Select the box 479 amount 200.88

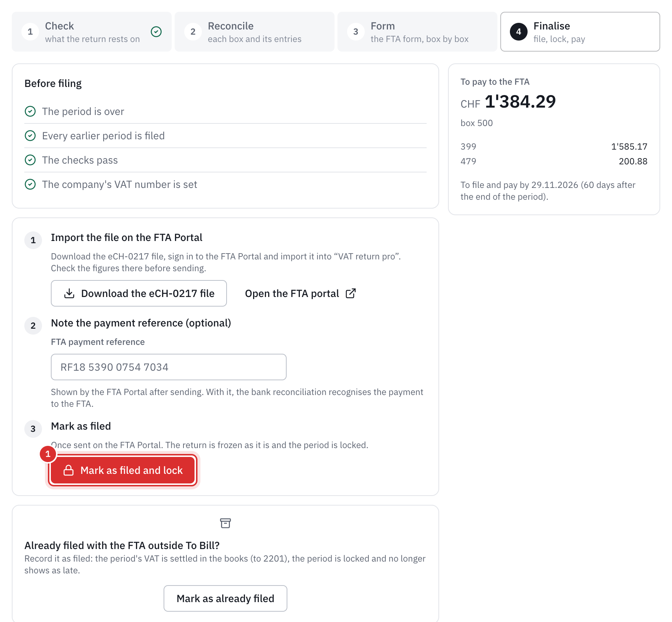point(633,161)
